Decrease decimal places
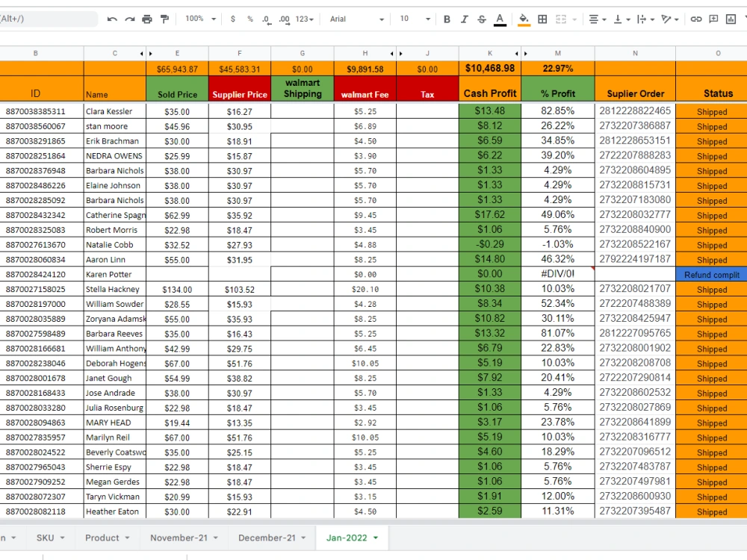The height and width of the screenshot is (560, 747). (267, 19)
